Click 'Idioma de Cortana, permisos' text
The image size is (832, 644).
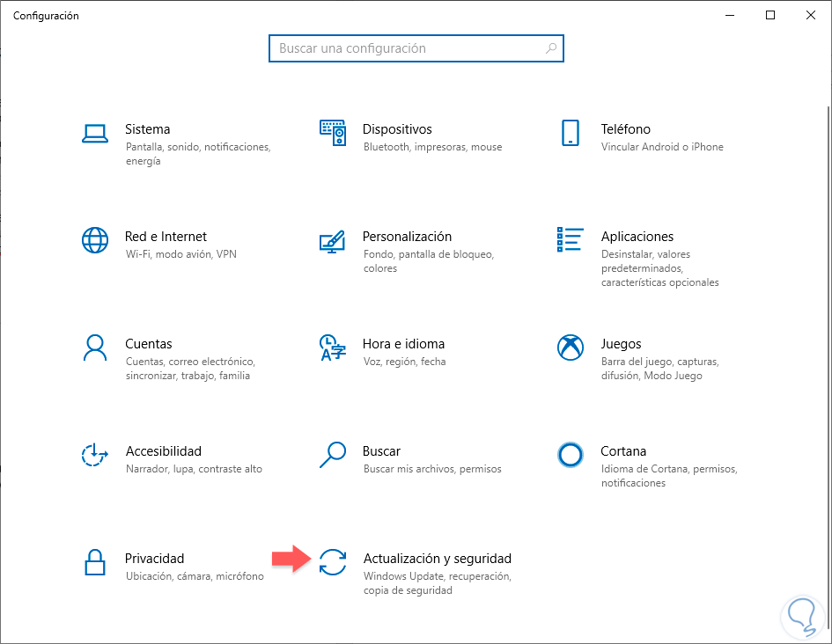pyautogui.click(x=669, y=469)
